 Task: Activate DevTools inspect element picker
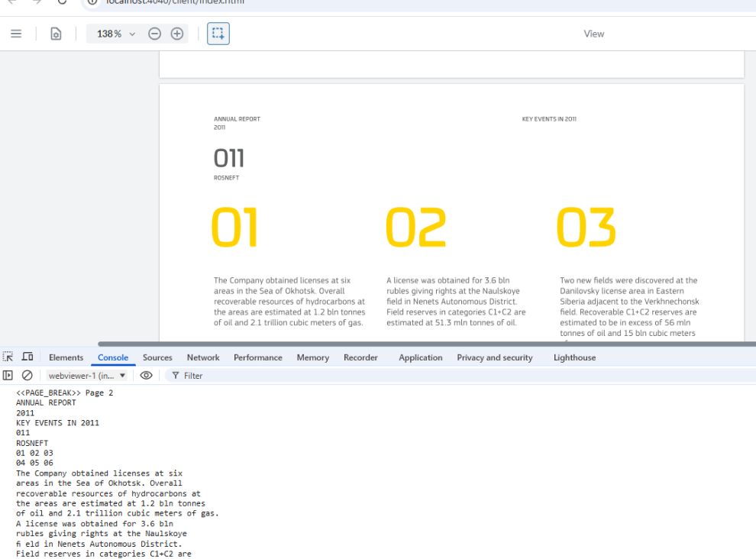click(x=8, y=357)
